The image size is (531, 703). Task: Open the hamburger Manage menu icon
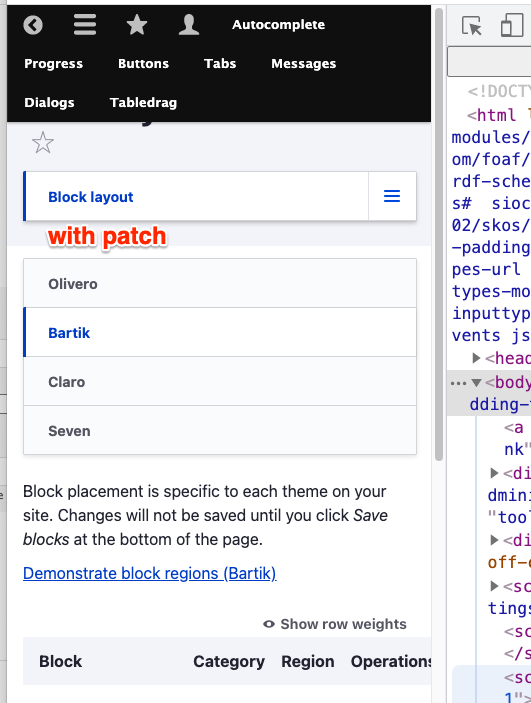pyautogui.click(x=85, y=24)
